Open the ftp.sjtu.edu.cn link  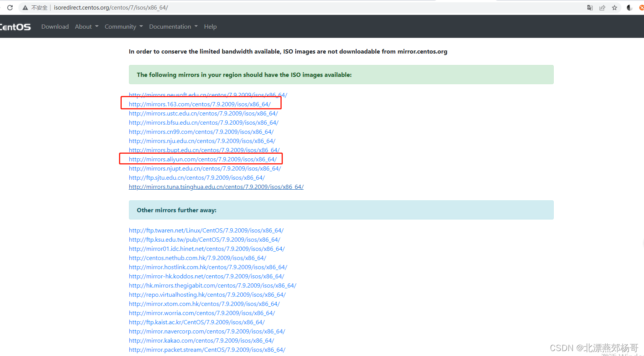point(197,177)
